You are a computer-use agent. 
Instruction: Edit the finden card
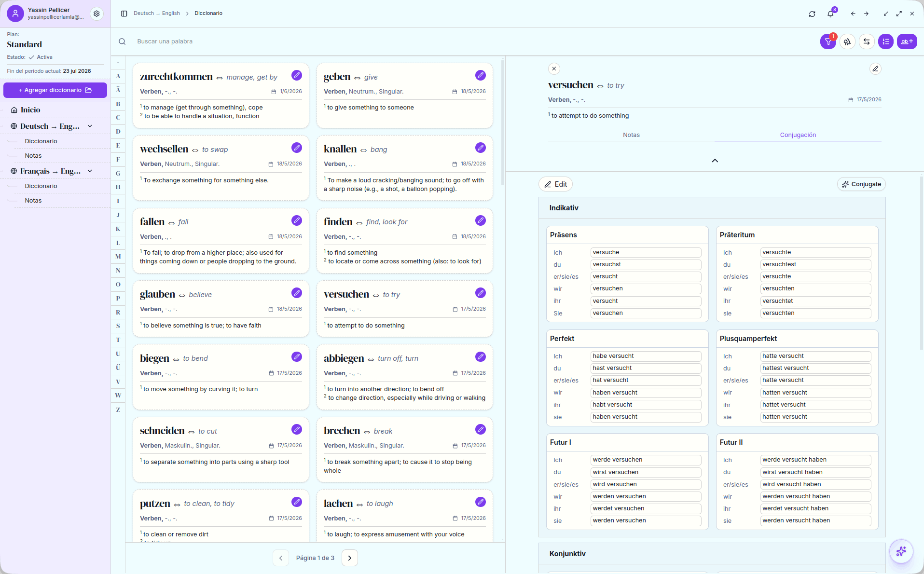point(481,220)
